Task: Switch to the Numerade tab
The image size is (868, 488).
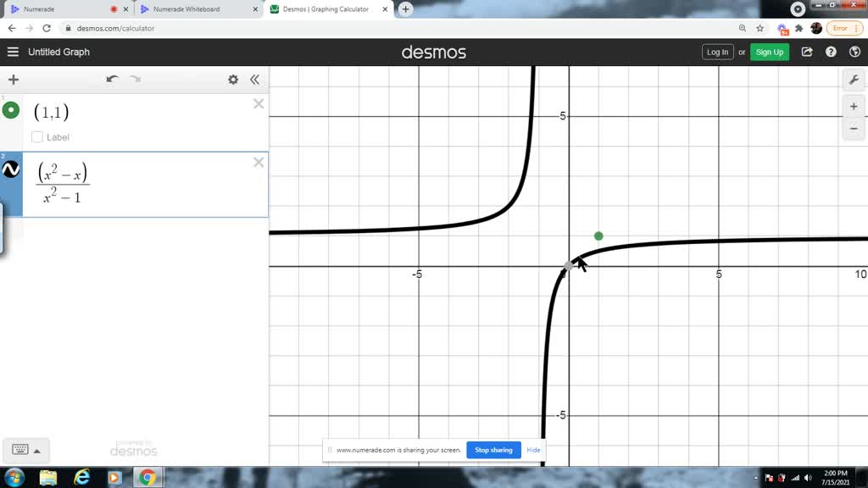Action: (66, 9)
